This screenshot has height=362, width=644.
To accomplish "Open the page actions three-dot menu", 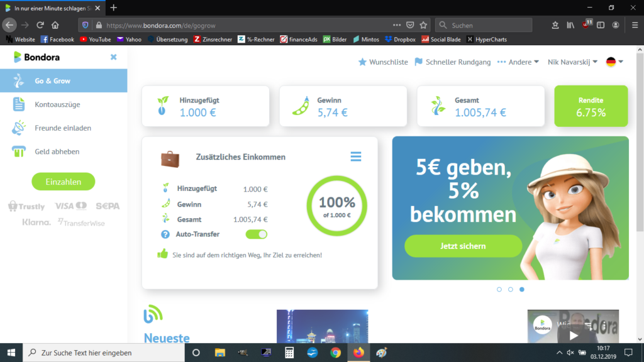I will [x=396, y=25].
